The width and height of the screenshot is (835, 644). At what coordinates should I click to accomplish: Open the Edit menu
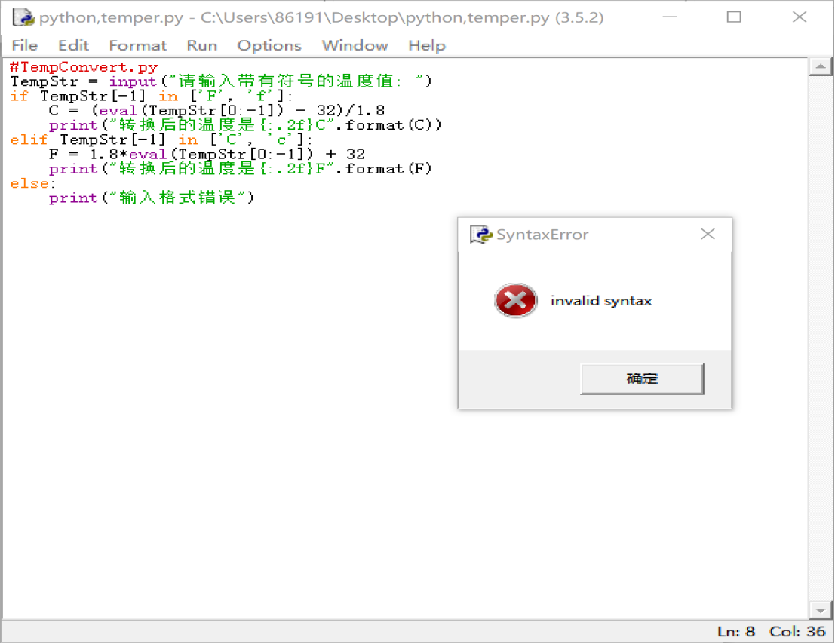coord(73,46)
